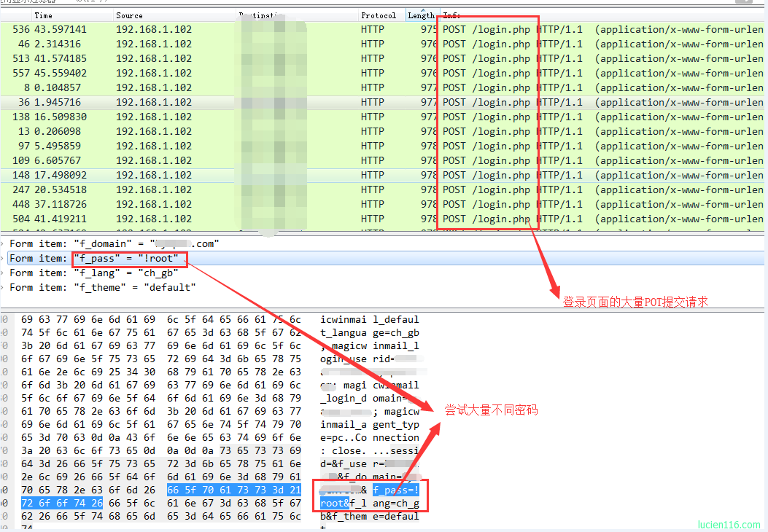768x532 pixels.
Task: Select packet 8 at time 0.104857
Action: tap(382, 87)
